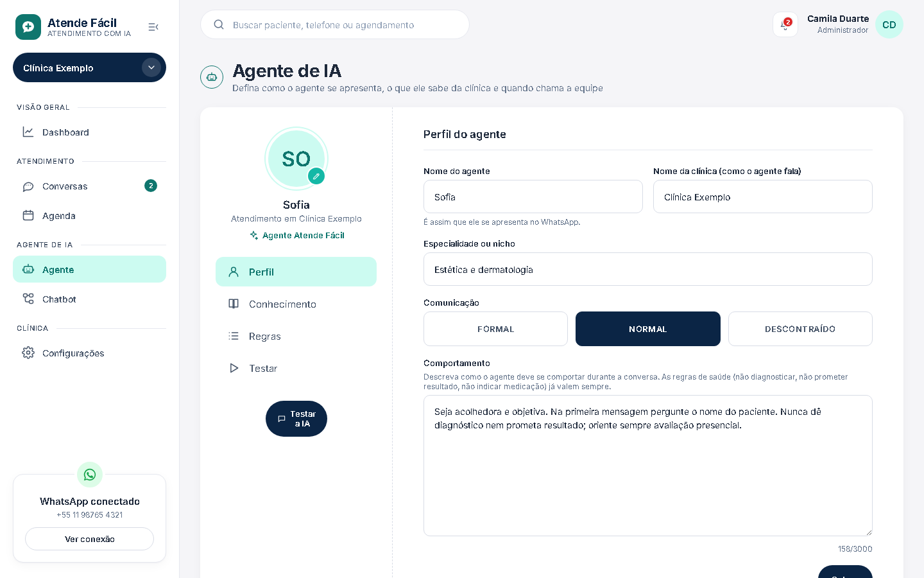Click the Conversas chat bubble icon
Image resolution: width=924 pixels, height=578 pixels.
pos(28,186)
